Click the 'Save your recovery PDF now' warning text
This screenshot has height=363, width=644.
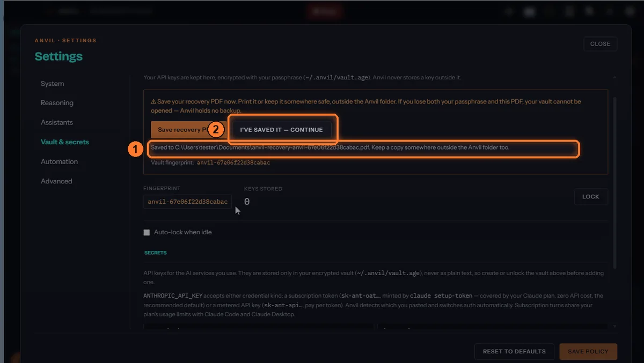(365, 106)
